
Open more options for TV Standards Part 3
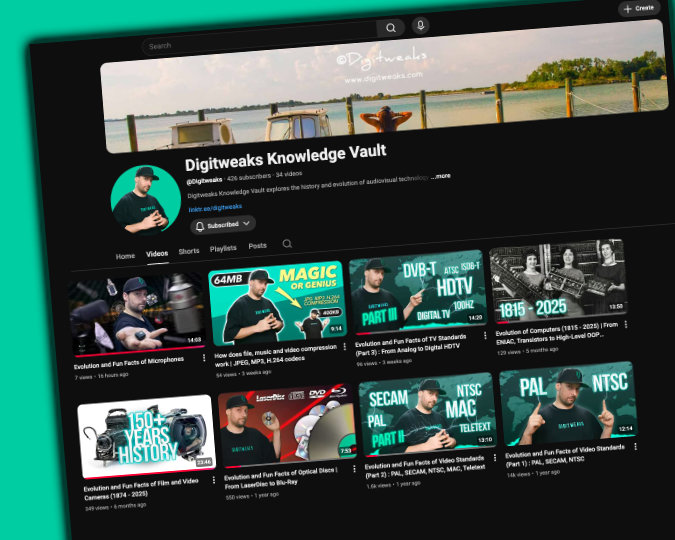[x=485, y=335]
